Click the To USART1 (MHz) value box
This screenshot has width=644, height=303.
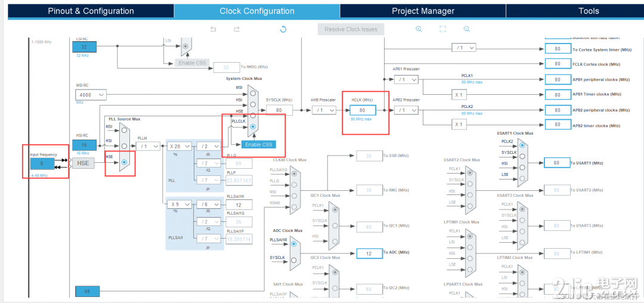click(557, 163)
